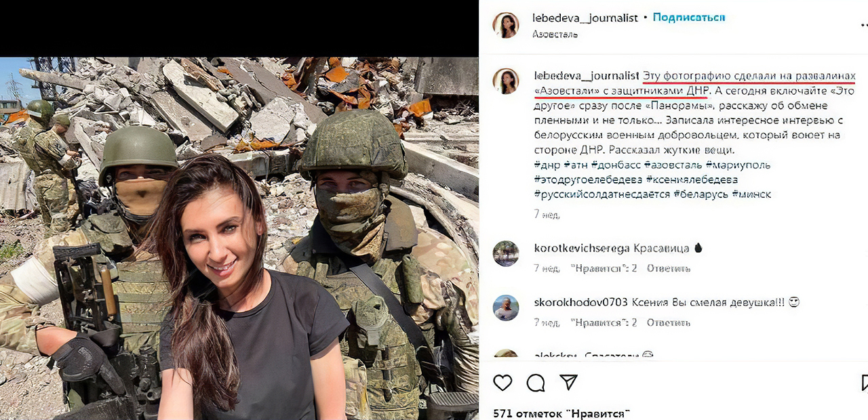
Task: Open hashtag #русскийсолдатнесдается
Action: 602,194
